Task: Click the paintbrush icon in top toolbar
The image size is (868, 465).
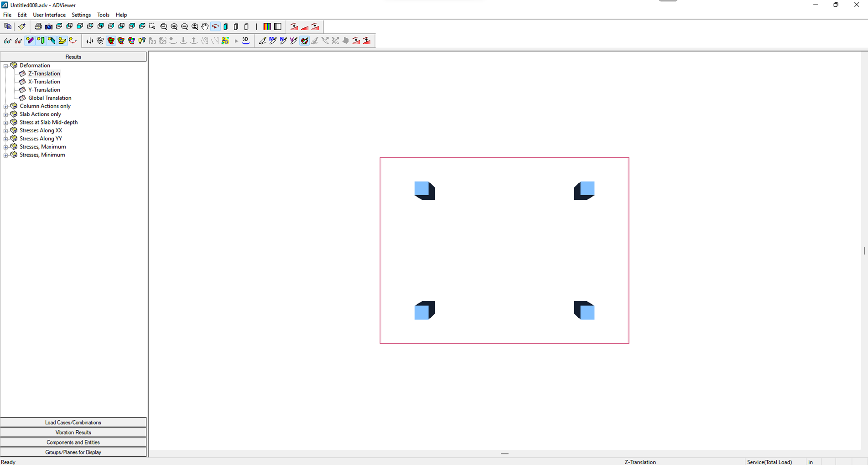Action: (21, 26)
